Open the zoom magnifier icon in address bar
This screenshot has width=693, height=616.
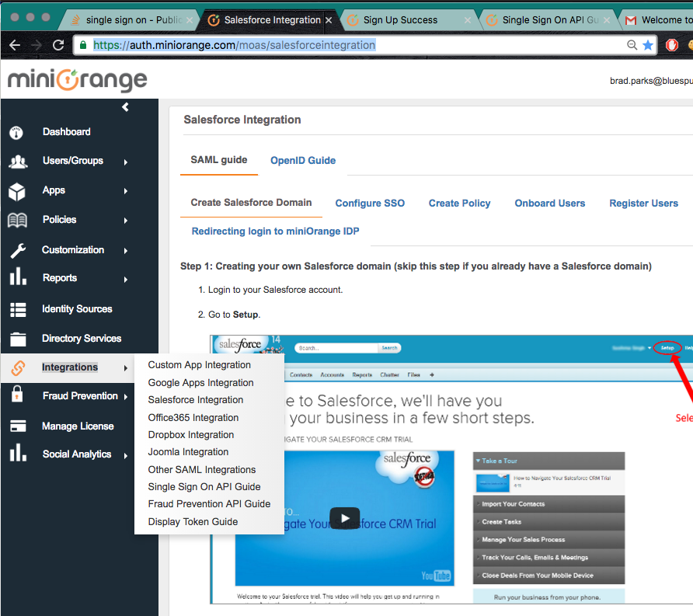632,45
